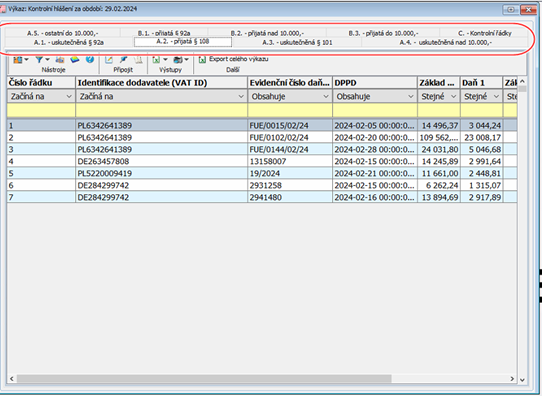Switch to tab B.1. - přijatá § 92a
This screenshot has width=542, height=396.
click(164, 33)
